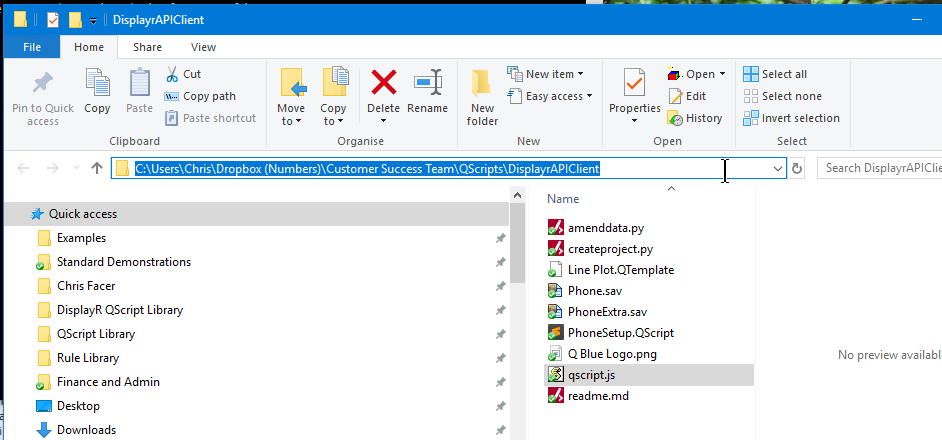Click Invert selection button
The height and width of the screenshot is (440, 942).
pyautogui.click(x=790, y=118)
